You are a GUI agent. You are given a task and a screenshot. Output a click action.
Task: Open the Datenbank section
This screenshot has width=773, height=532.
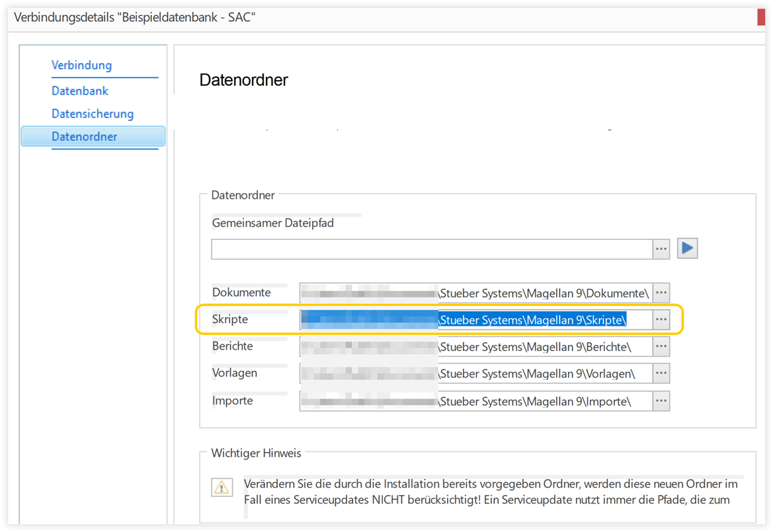[x=80, y=91]
